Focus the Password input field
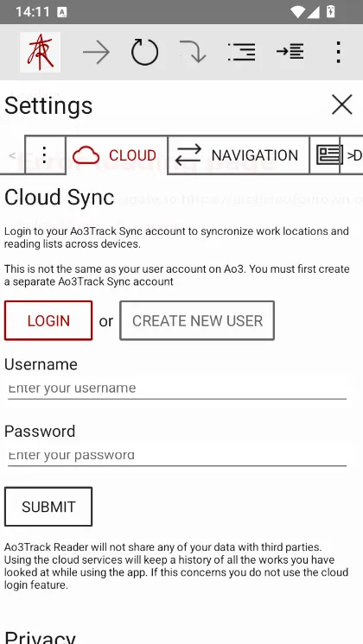The width and height of the screenshot is (363, 644). (x=177, y=456)
